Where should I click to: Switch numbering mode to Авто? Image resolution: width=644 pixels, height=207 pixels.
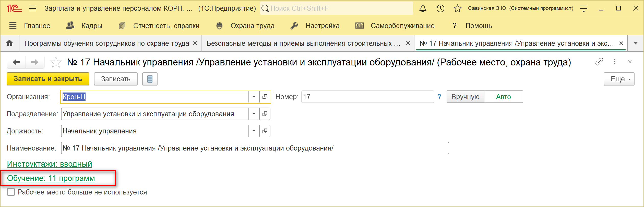[x=503, y=97]
